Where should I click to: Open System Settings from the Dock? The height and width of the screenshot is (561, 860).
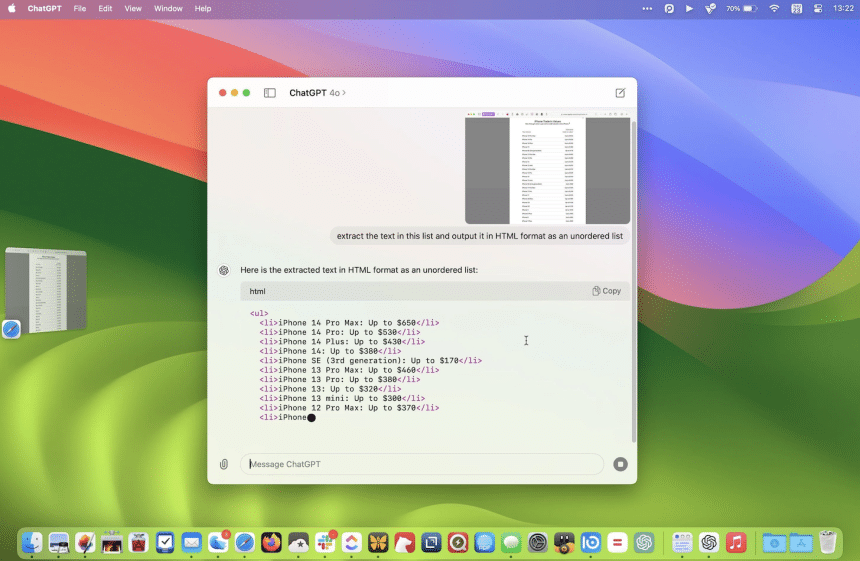tap(538, 542)
